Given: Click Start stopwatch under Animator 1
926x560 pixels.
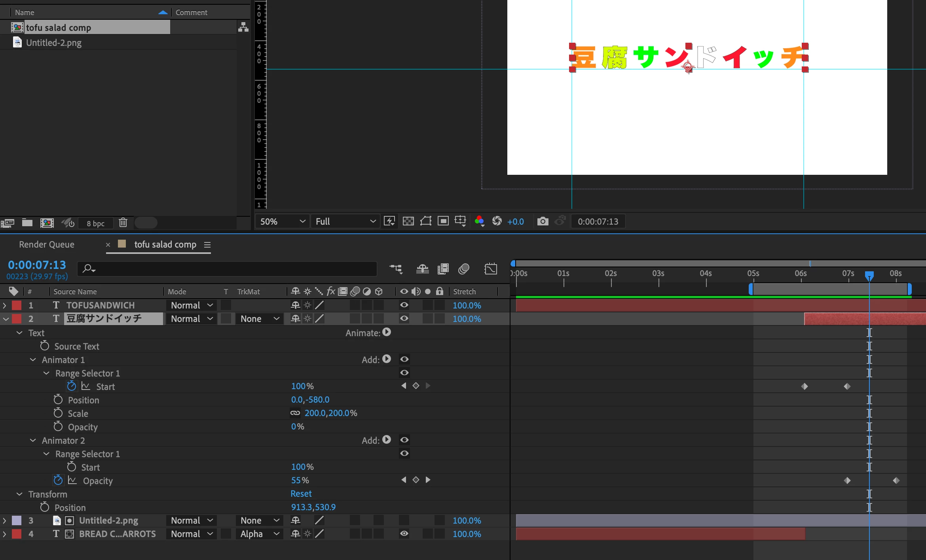Looking at the screenshot, I should 72,386.
